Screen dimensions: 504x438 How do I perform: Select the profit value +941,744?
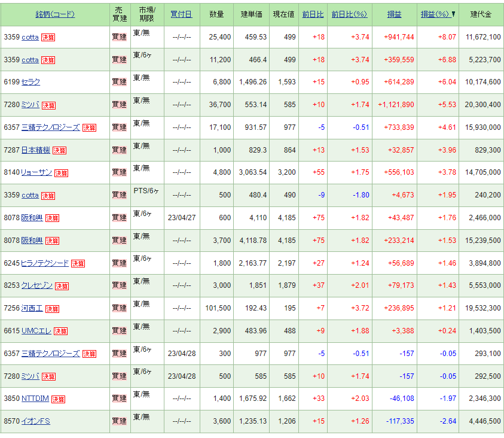point(399,37)
